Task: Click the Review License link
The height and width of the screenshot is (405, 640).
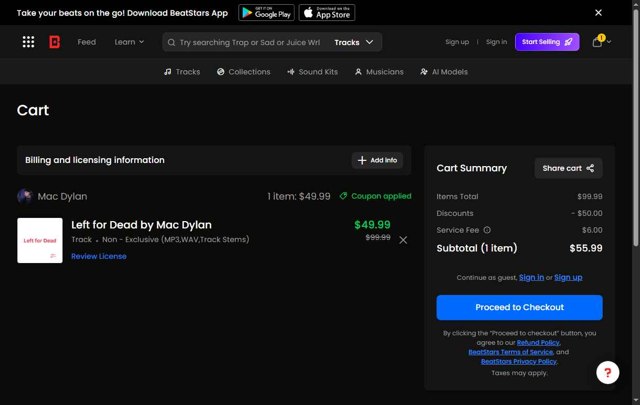Action: (x=99, y=256)
